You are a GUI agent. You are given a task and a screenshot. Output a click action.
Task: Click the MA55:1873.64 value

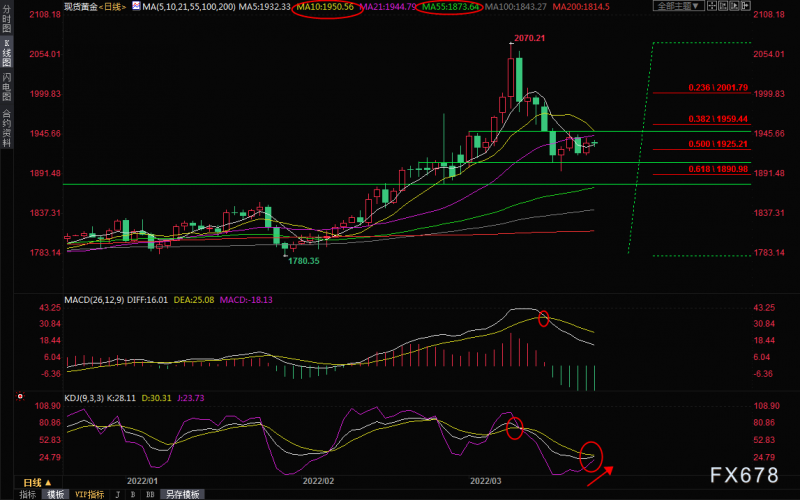[451, 7]
